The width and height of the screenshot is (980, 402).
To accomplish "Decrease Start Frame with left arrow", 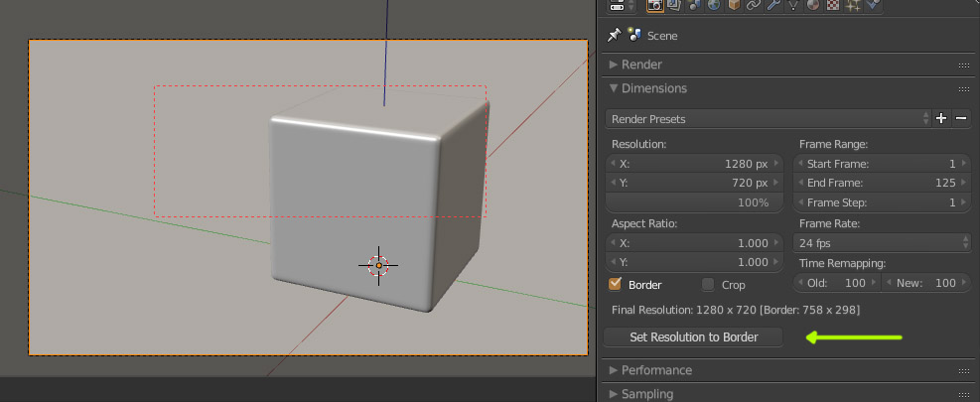I will click(x=800, y=164).
